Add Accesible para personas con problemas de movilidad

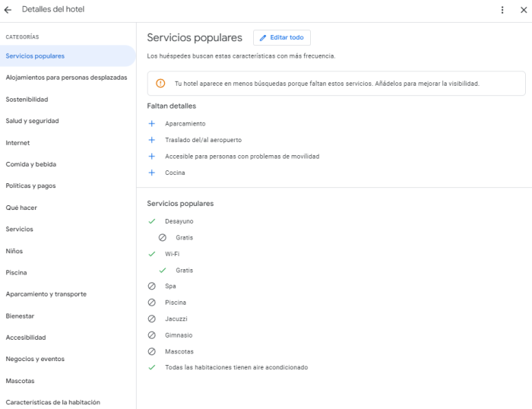pos(152,157)
